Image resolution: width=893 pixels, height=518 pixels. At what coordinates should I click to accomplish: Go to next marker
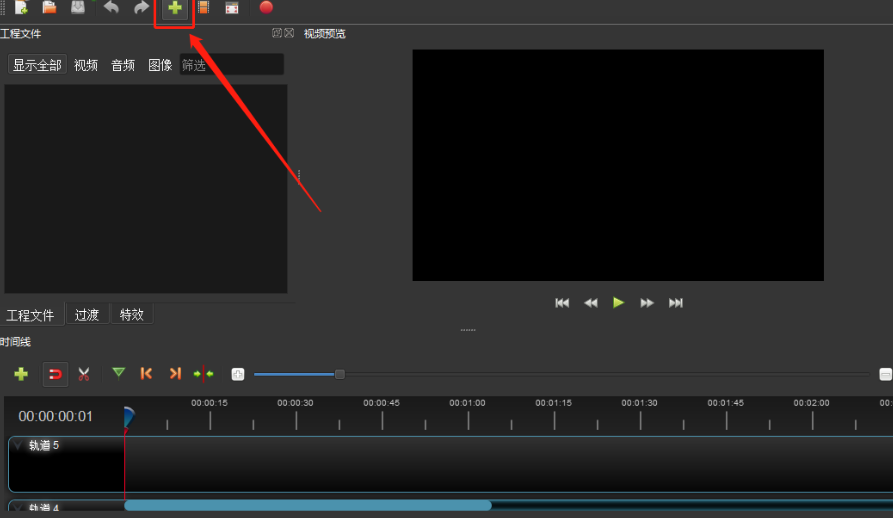coord(175,373)
